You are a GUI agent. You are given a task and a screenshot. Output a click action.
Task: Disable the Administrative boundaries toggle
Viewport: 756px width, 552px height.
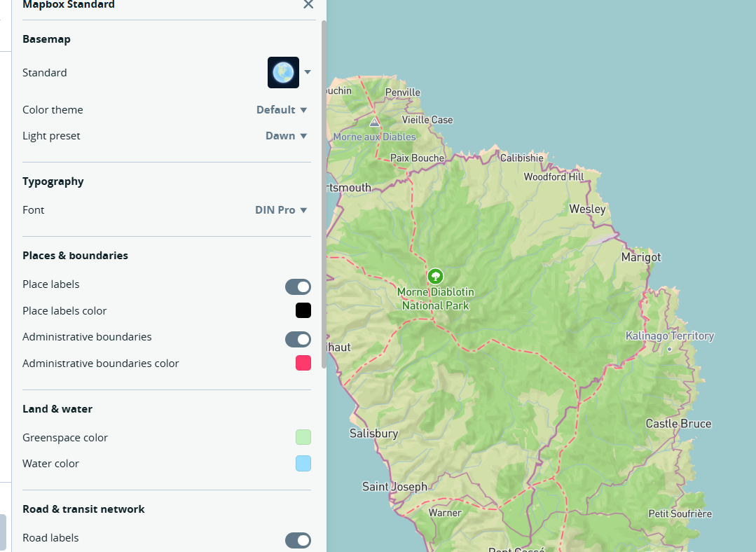pos(298,339)
